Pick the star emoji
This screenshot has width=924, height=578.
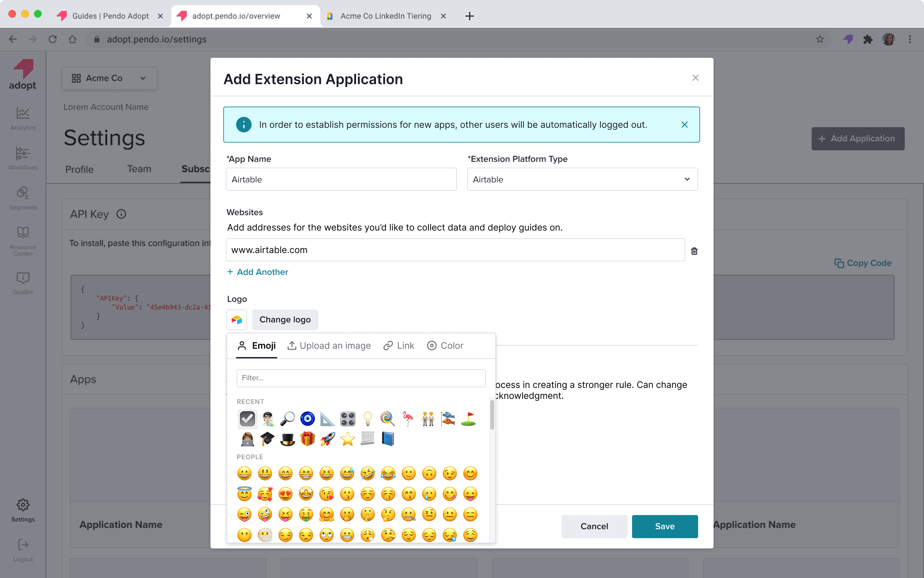click(347, 439)
